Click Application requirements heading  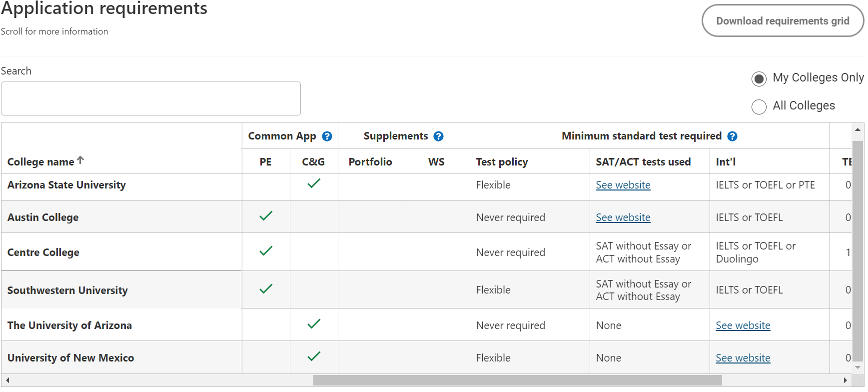[x=104, y=8]
